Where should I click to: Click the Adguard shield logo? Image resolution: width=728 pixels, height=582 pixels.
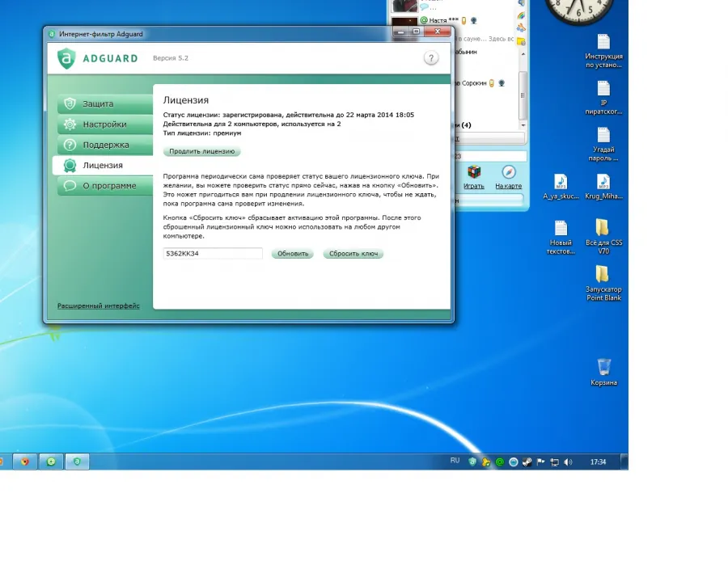coord(66,58)
